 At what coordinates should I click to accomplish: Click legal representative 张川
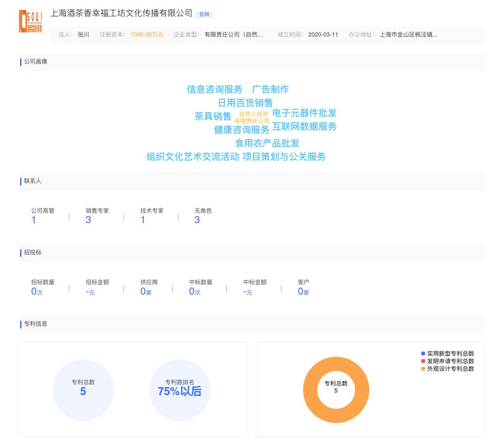coord(83,35)
